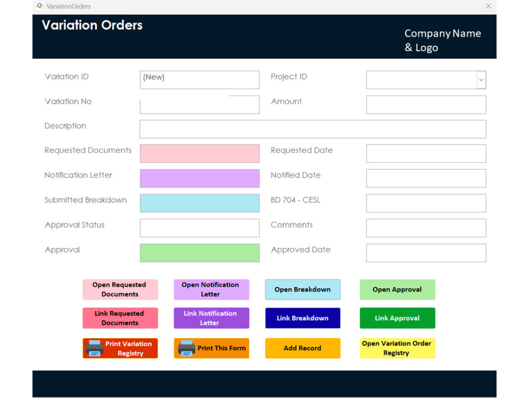
Task: Click the Notified Date label
Action: [x=295, y=175]
